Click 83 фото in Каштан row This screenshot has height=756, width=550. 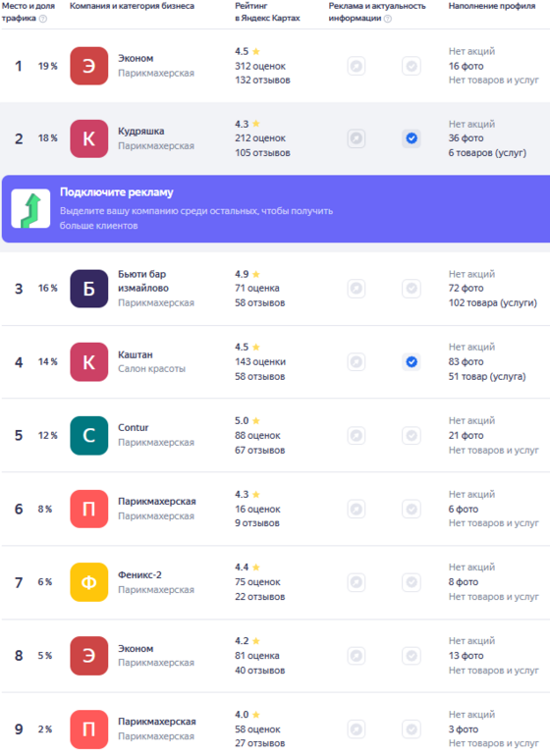point(467,361)
